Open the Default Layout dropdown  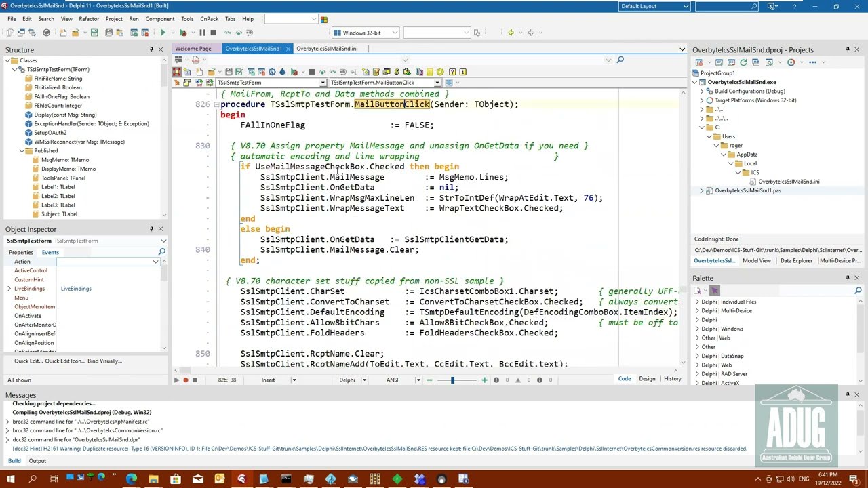[686, 6]
